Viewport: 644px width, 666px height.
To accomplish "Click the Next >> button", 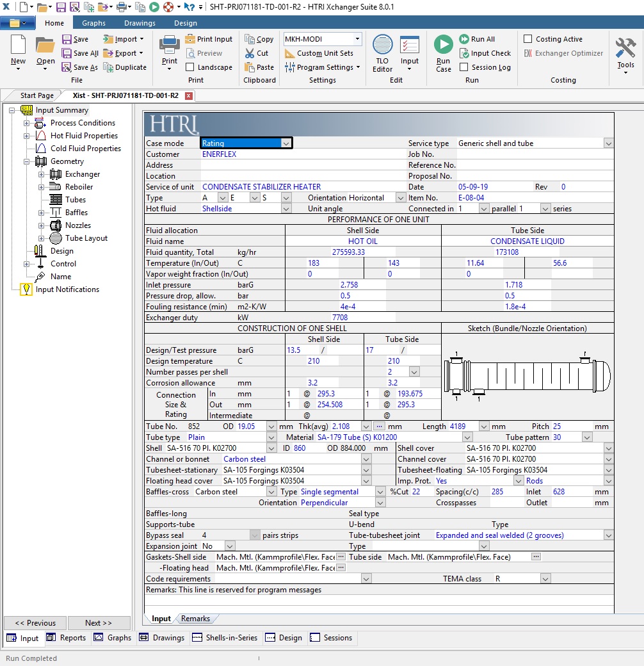I will (x=99, y=622).
